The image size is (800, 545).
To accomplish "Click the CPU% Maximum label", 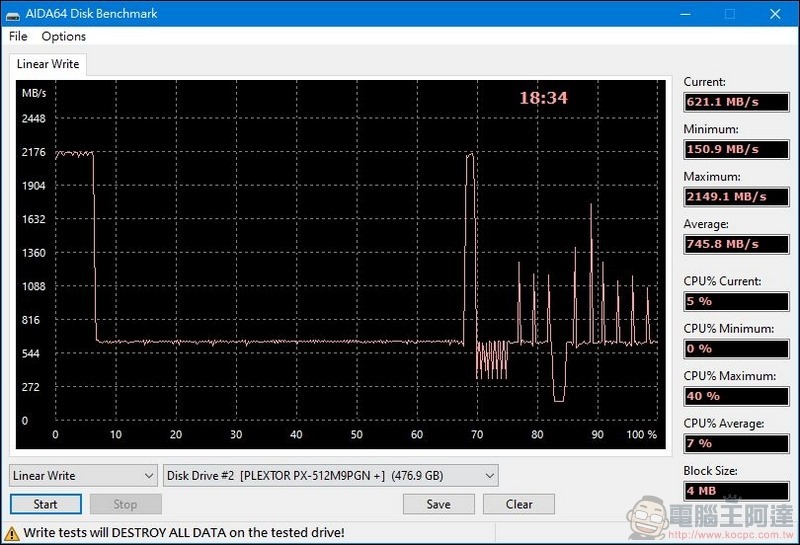I will (730, 376).
